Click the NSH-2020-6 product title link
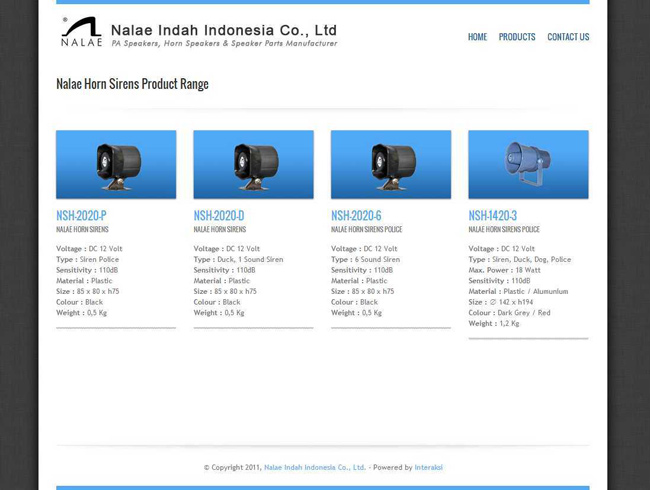This screenshot has height=490, width=650. tap(356, 216)
